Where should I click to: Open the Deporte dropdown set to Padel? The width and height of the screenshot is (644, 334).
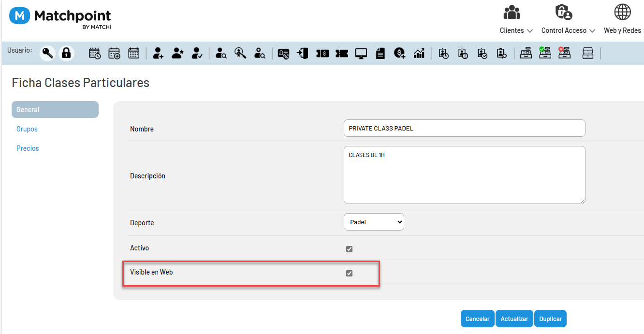point(374,222)
